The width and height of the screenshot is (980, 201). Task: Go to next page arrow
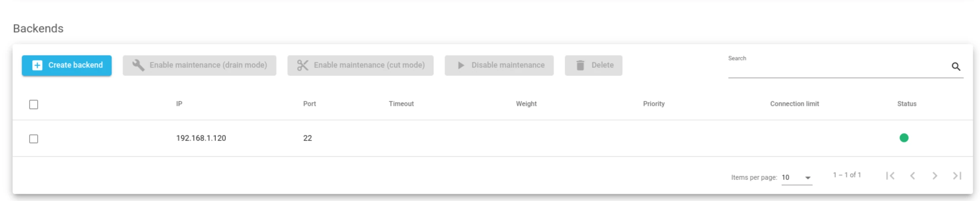coord(935,176)
